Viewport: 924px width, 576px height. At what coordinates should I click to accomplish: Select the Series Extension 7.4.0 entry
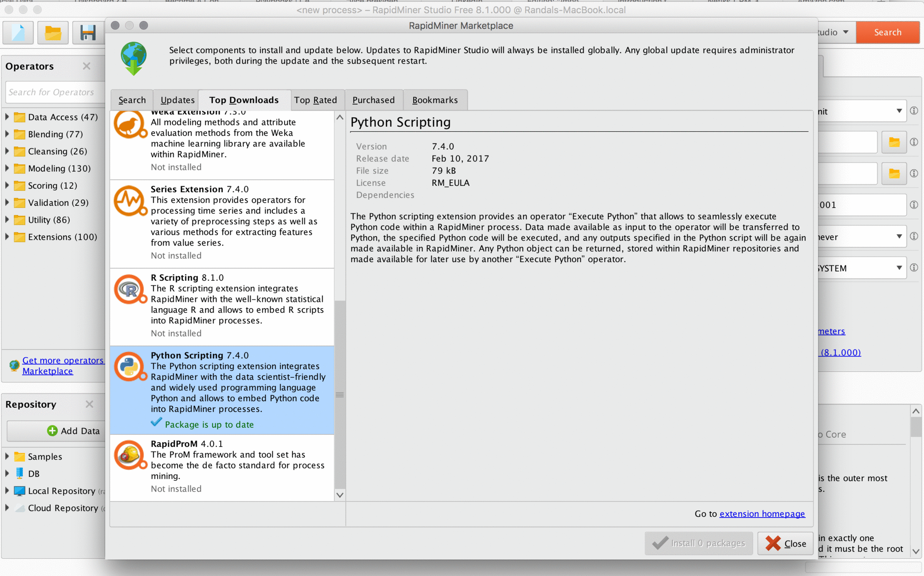click(x=222, y=224)
